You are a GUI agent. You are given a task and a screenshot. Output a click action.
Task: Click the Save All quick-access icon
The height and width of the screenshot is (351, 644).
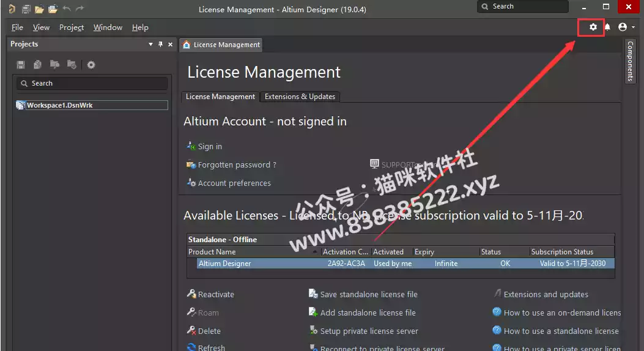pos(26,9)
